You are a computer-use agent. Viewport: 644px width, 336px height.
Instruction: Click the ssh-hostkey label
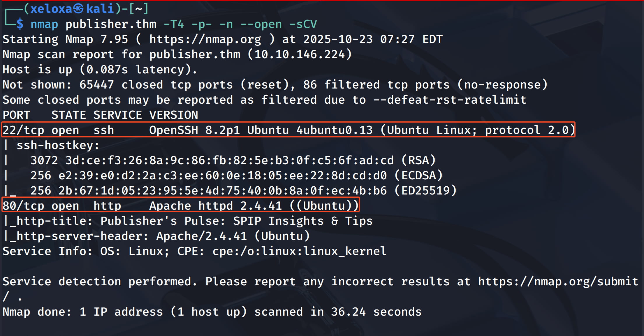pos(58,145)
